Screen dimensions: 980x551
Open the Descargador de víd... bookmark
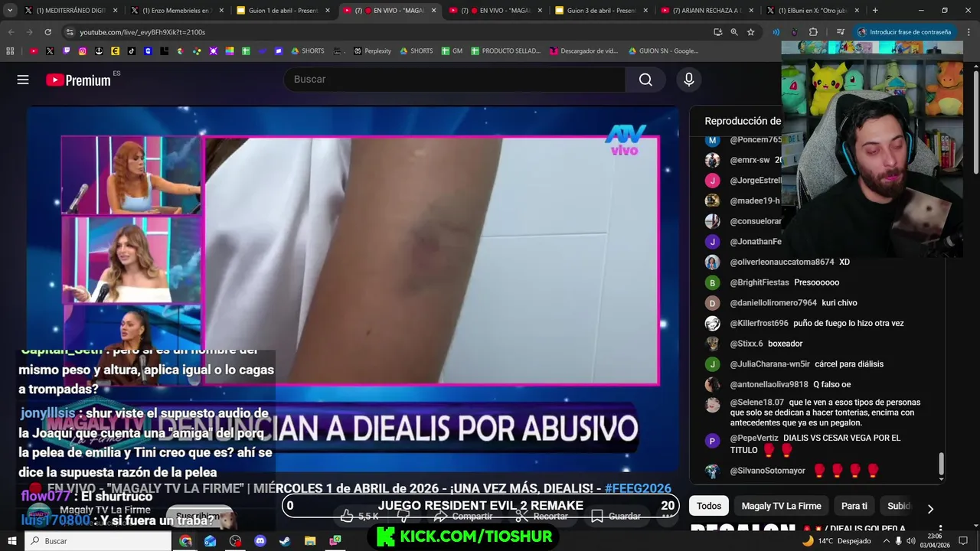point(583,51)
